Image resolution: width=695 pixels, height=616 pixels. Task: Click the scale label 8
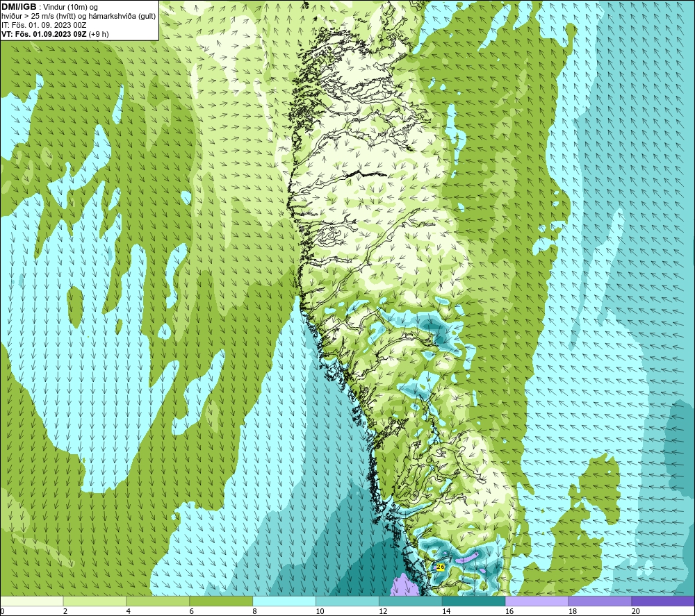255,612
